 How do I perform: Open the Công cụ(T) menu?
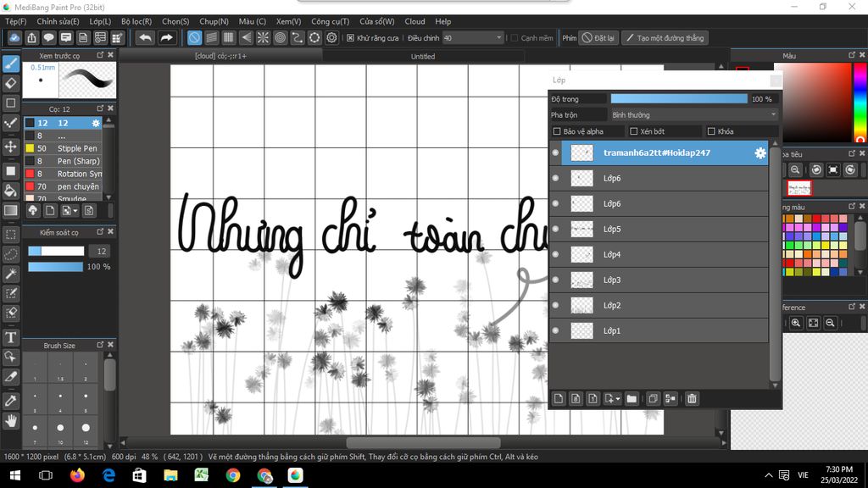point(330,21)
